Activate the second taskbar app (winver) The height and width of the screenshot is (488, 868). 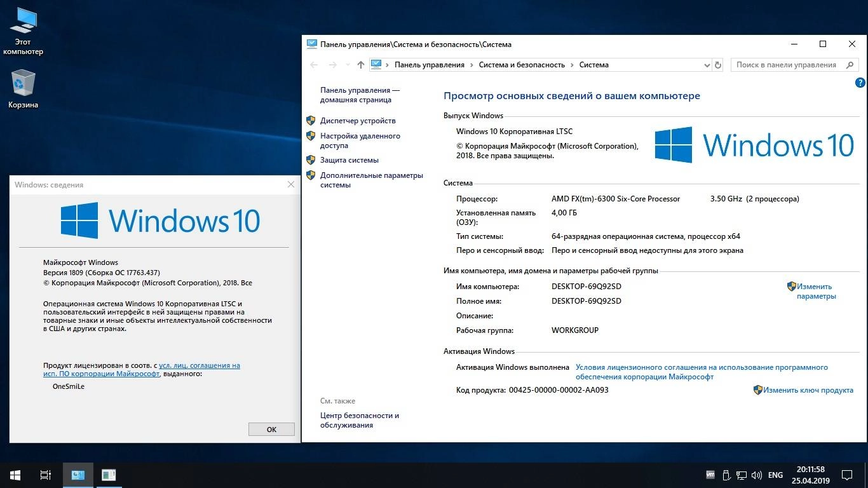pos(109,475)
